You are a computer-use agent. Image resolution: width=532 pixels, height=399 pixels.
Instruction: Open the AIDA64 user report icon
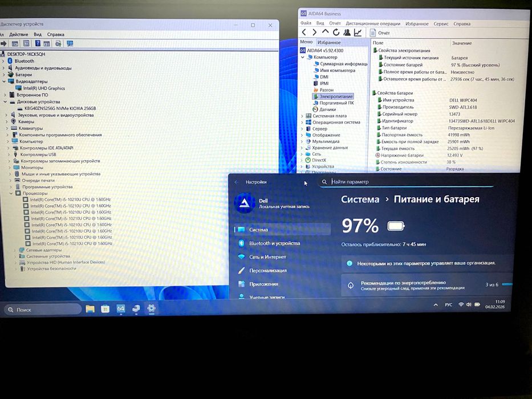point(347,32)
